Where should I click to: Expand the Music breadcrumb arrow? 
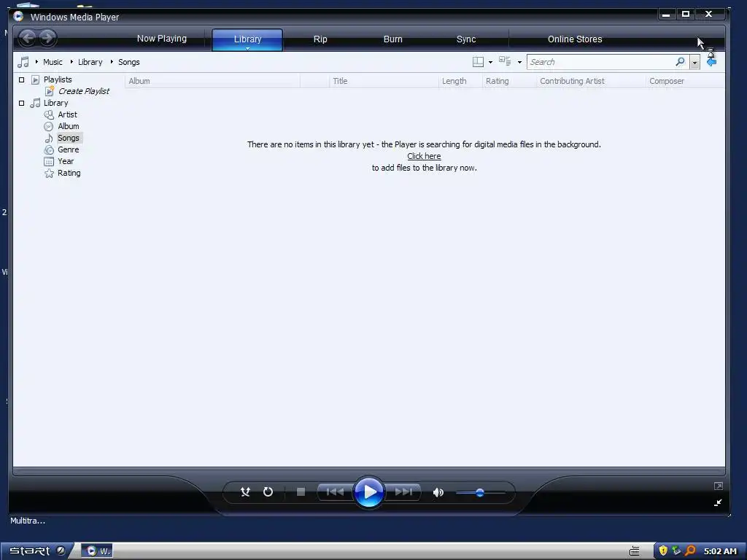(x=36, y=62)
